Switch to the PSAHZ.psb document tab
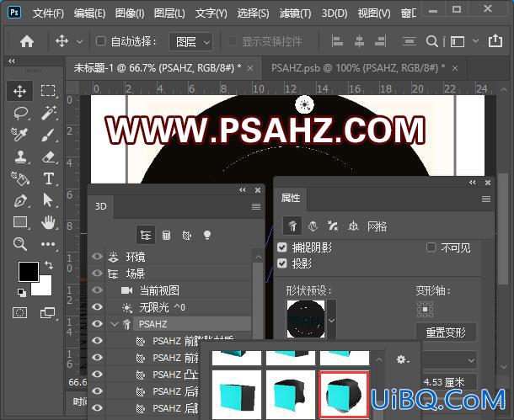 [x=358, y=68]
